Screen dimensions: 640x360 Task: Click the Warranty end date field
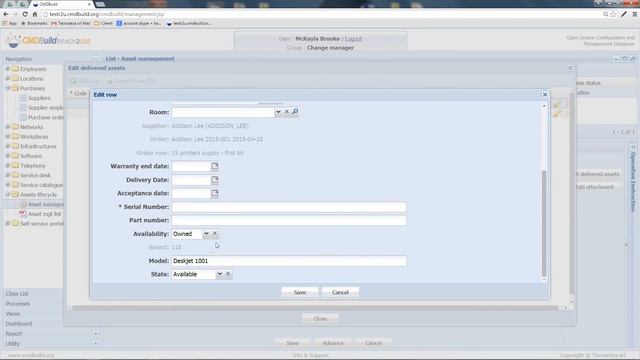(x=191, y=166)
